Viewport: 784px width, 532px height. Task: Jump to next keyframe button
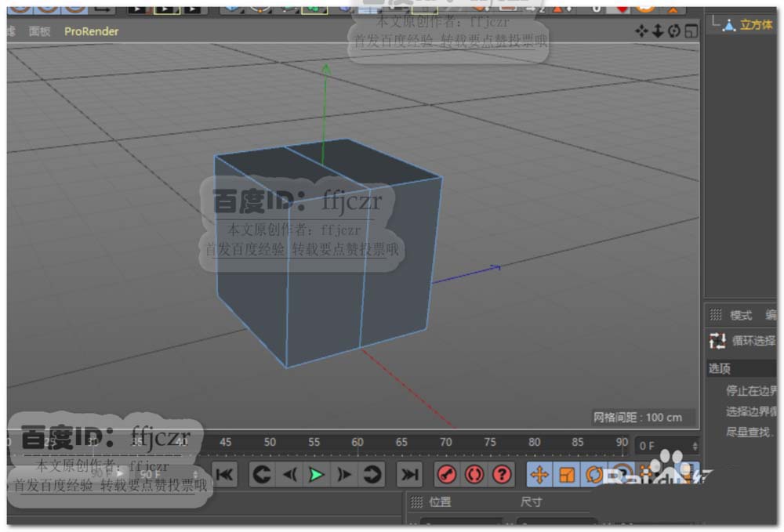point(371,474)
